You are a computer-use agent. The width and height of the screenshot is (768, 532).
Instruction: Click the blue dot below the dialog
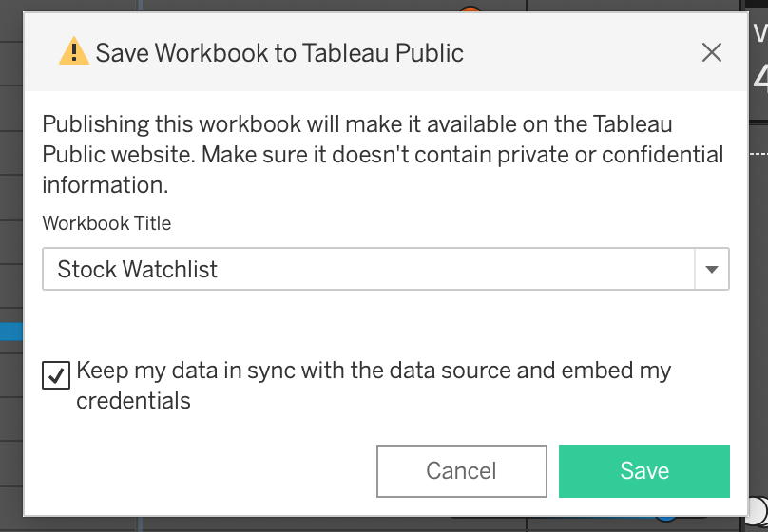(665, 518)
